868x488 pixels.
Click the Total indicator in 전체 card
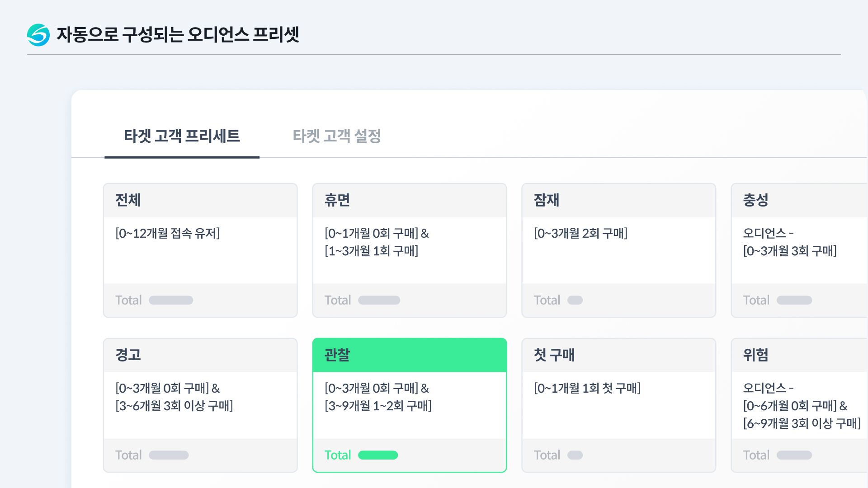point(171,300)
